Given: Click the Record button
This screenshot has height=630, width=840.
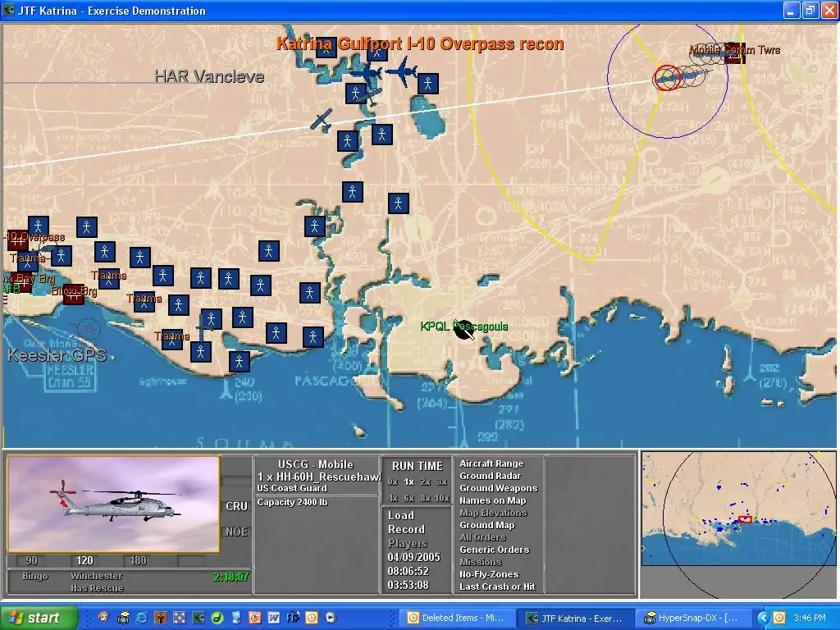Looking at the screenshot, I should (x=406, y=530).
